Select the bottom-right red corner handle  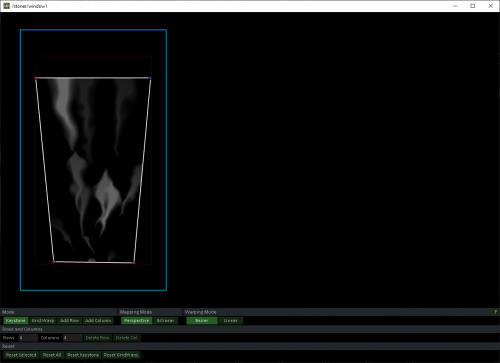point(134,263)
